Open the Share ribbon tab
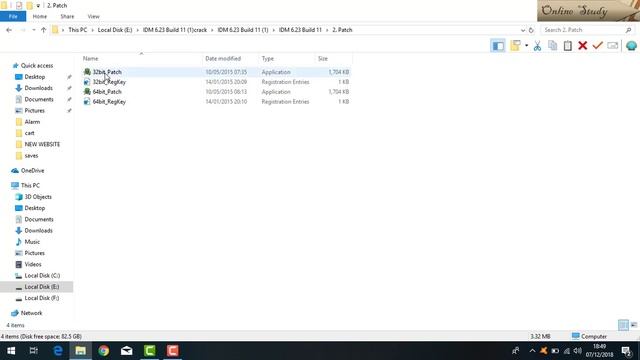Screen dimensions: 640x360 [67, 16]
